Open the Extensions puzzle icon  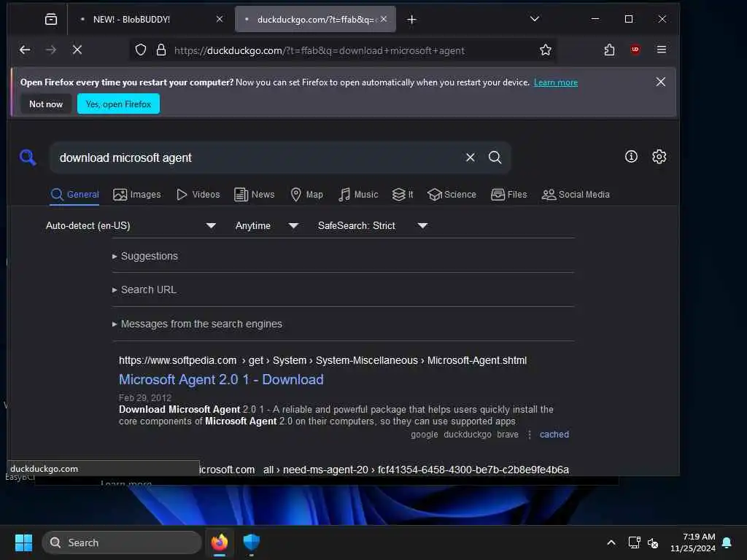pos(609,50)
